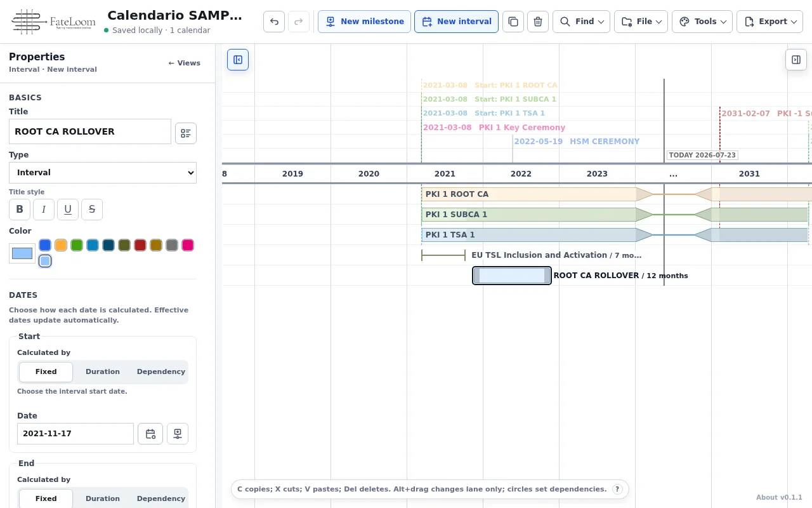Select Fixed for End calculation
The width and height of the screenshot is (812, 508).
[x=46, y=498]
